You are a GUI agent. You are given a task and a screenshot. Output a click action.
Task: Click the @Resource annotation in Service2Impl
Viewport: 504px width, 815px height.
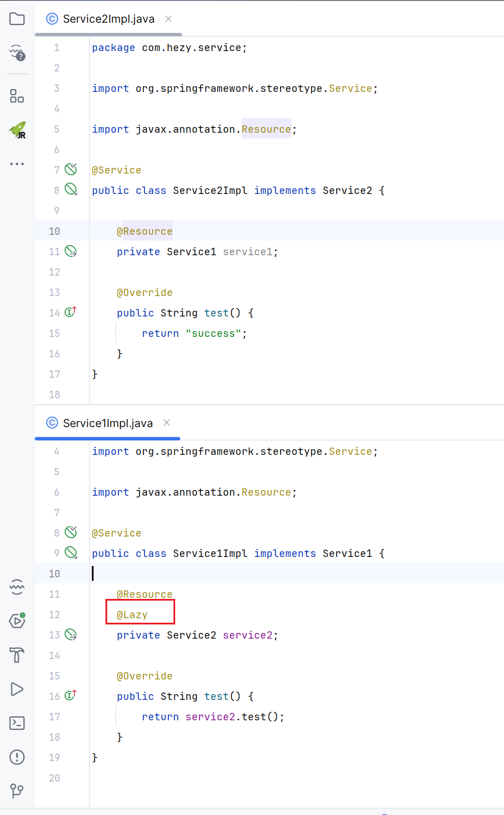tap(145, 231)
